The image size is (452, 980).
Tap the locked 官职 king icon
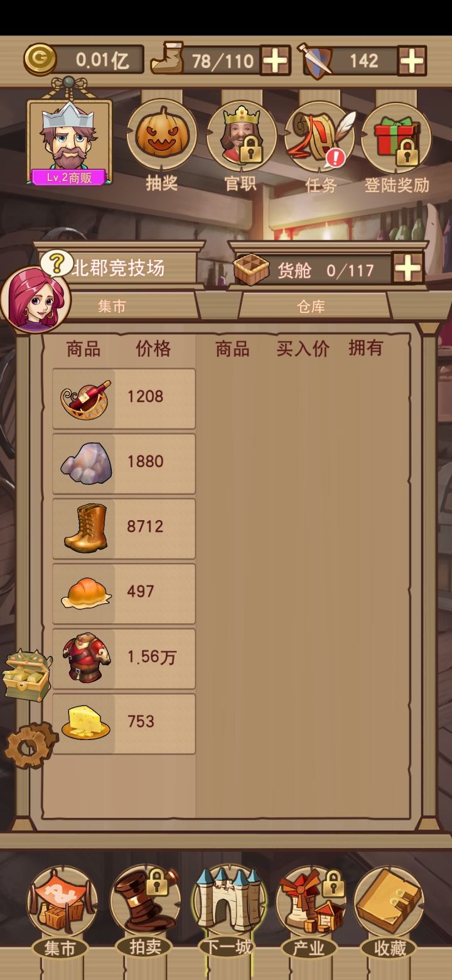[x=242, y=136]
